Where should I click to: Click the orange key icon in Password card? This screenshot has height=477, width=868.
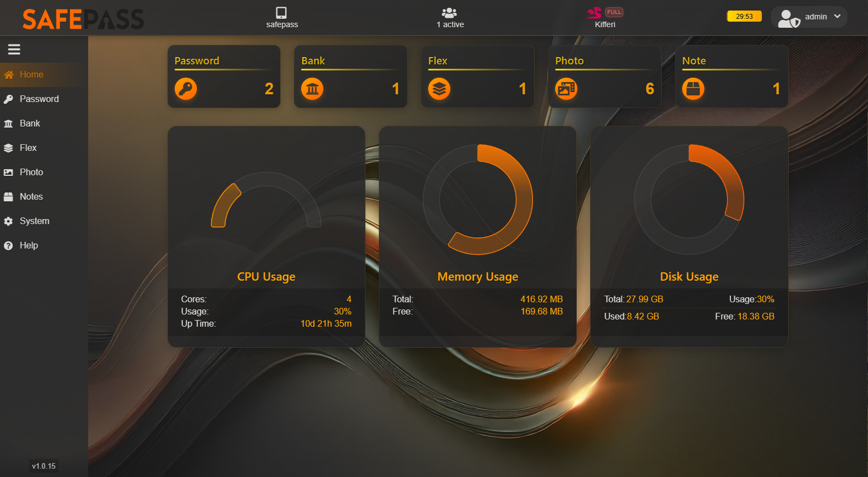point(186,89)
